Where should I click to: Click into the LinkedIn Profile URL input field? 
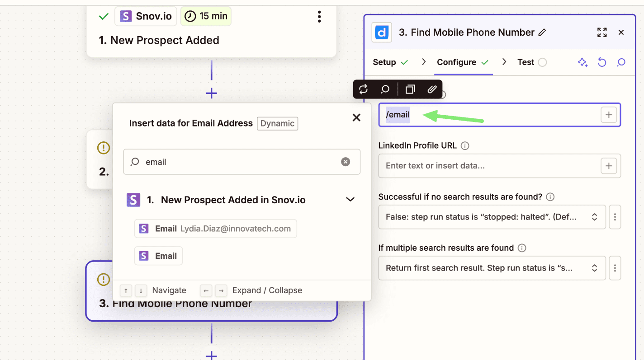click(488, 166)
